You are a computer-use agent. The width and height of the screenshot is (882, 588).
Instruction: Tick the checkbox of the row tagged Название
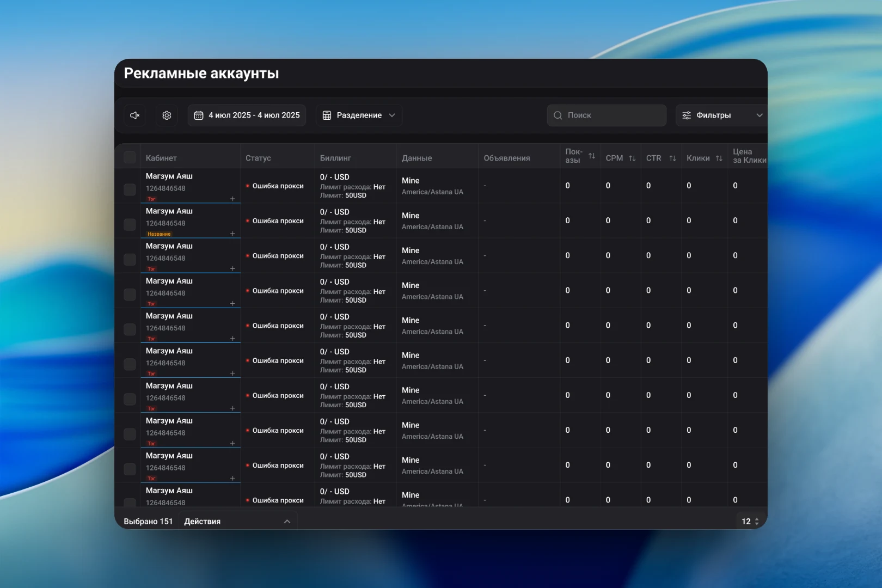(x=130, y=224)
